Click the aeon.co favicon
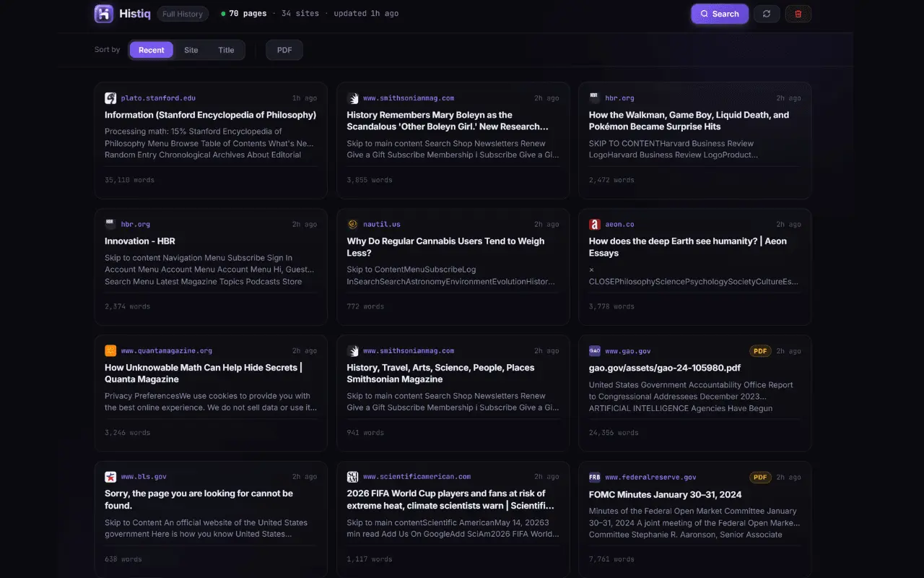 [x=595, y=225]
